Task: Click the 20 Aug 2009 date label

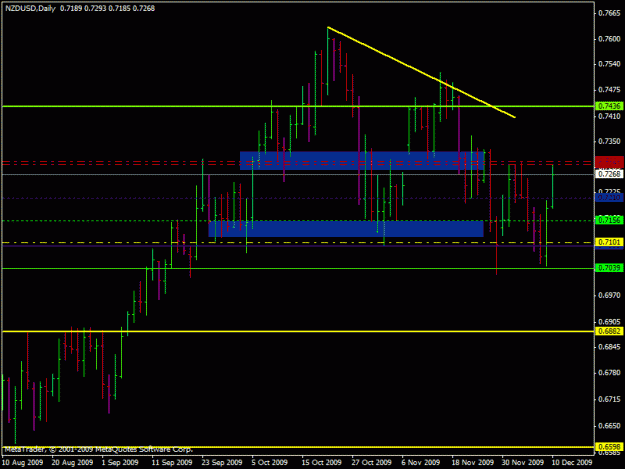Action: [72, 462]
